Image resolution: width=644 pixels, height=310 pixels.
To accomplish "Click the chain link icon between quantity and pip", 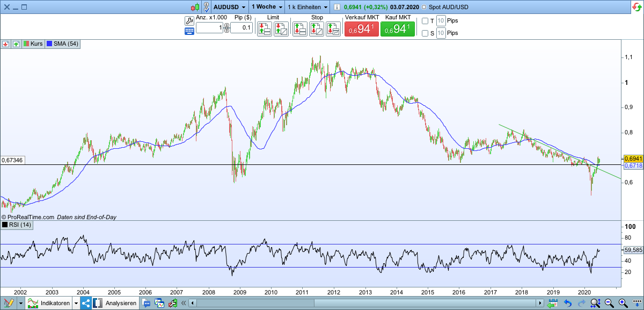I will click(226, 28).
